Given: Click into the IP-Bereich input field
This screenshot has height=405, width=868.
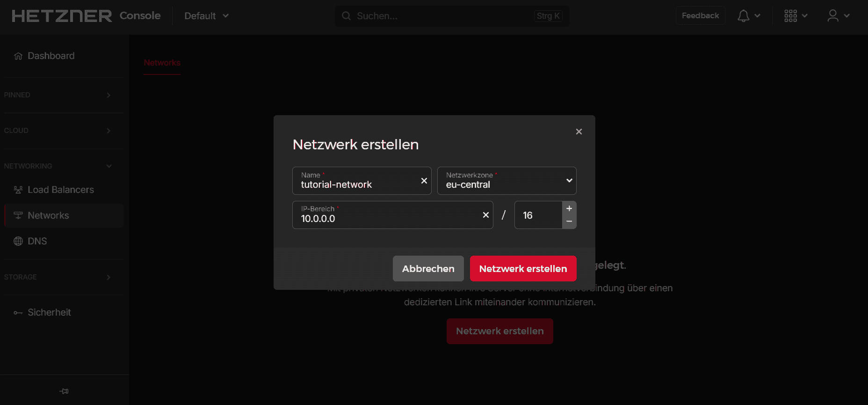Looking at the screenshot, I should pos(383,218).
